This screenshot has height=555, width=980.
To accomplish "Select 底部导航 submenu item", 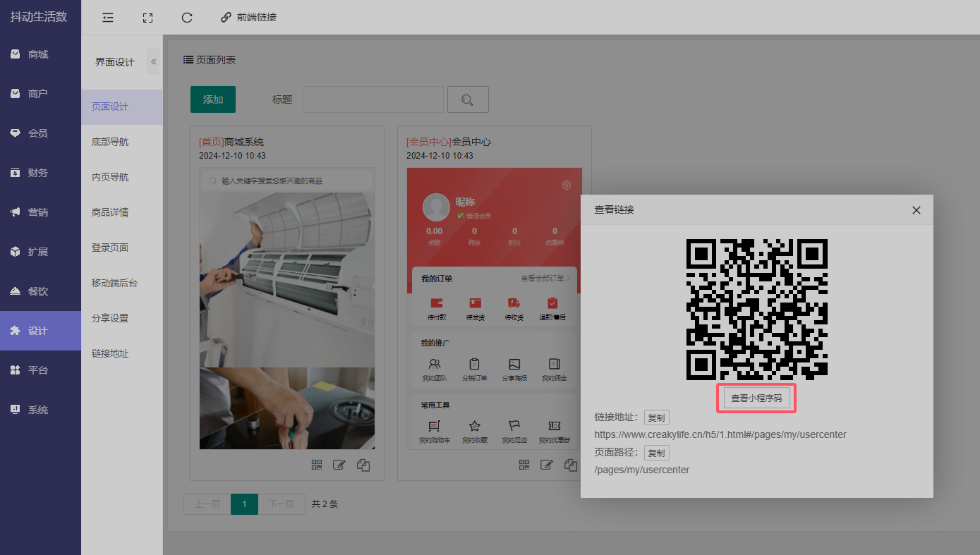I will point(121,142).
